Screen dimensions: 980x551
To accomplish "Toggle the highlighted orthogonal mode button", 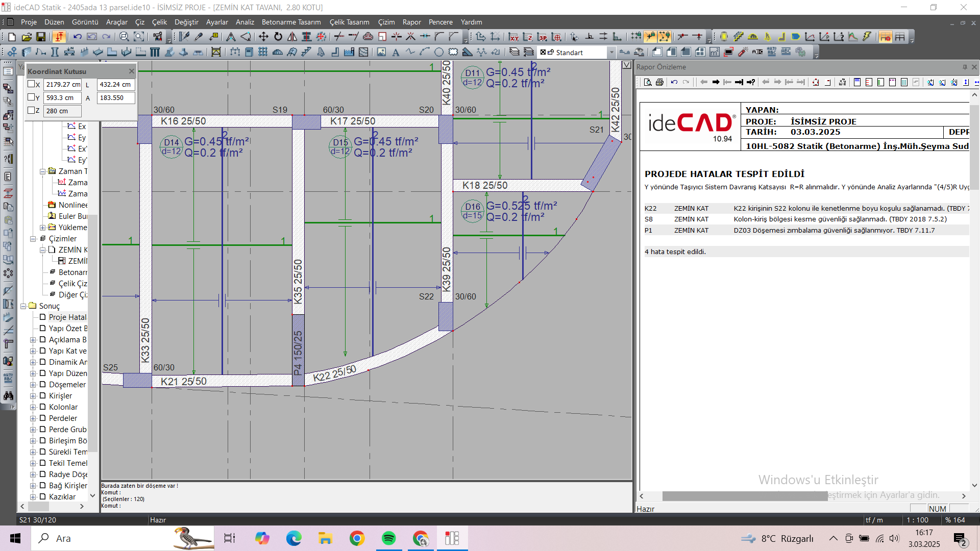I will [59, 37].
